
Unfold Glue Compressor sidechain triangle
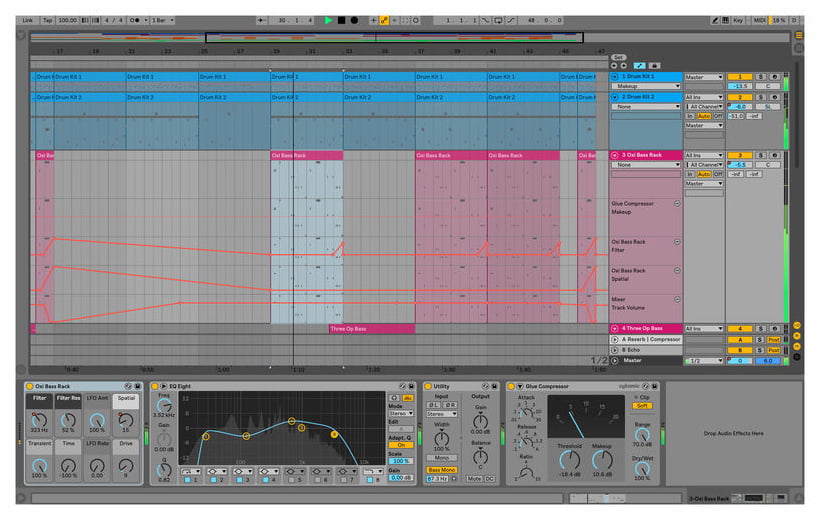click(520, 387)
